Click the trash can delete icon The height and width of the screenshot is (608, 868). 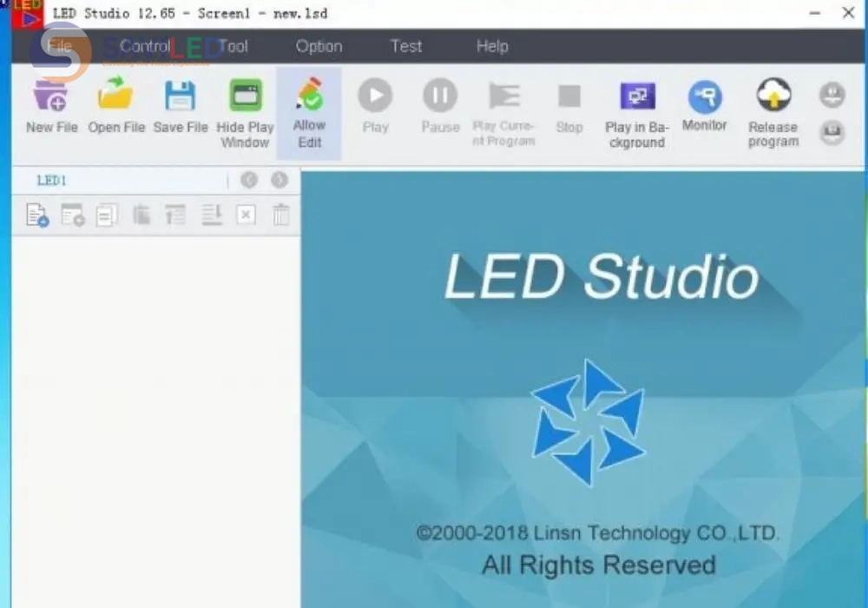[x=280, y=215]
